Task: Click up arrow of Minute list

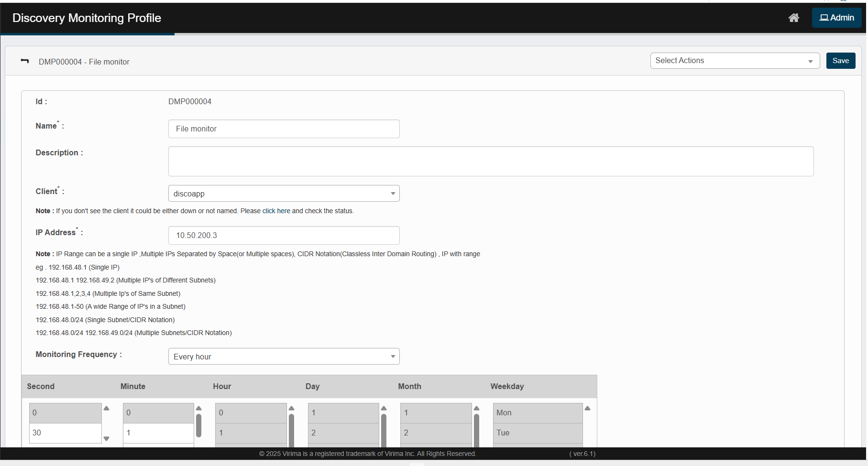Action: (199, 408)
